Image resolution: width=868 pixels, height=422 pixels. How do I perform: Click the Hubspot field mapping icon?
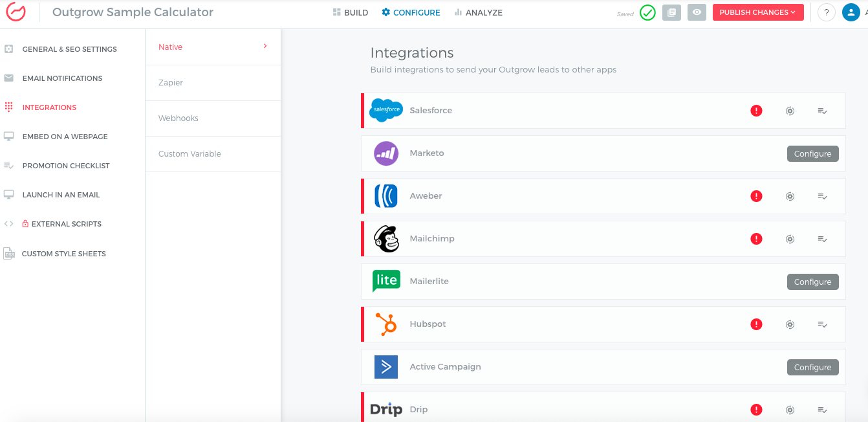click(823, 324)
